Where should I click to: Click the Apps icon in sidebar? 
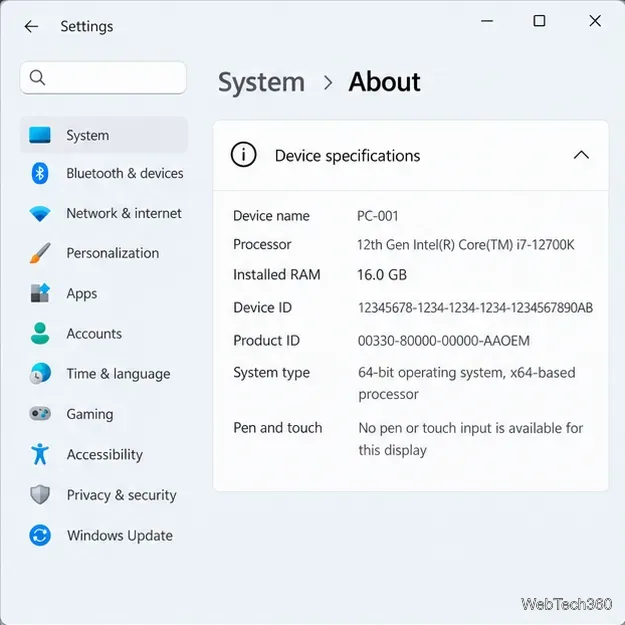(40, 293)
